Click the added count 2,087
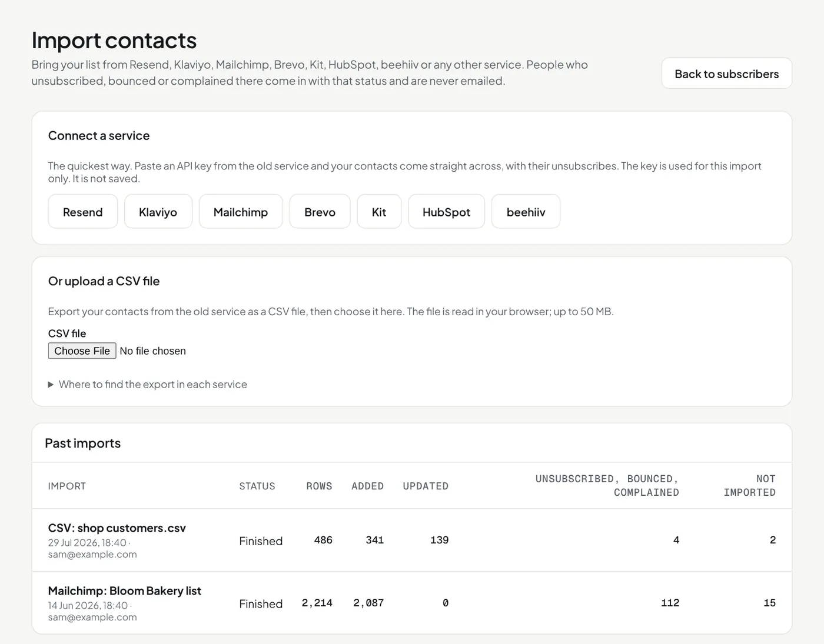824x644 pixels. (368, 603)
